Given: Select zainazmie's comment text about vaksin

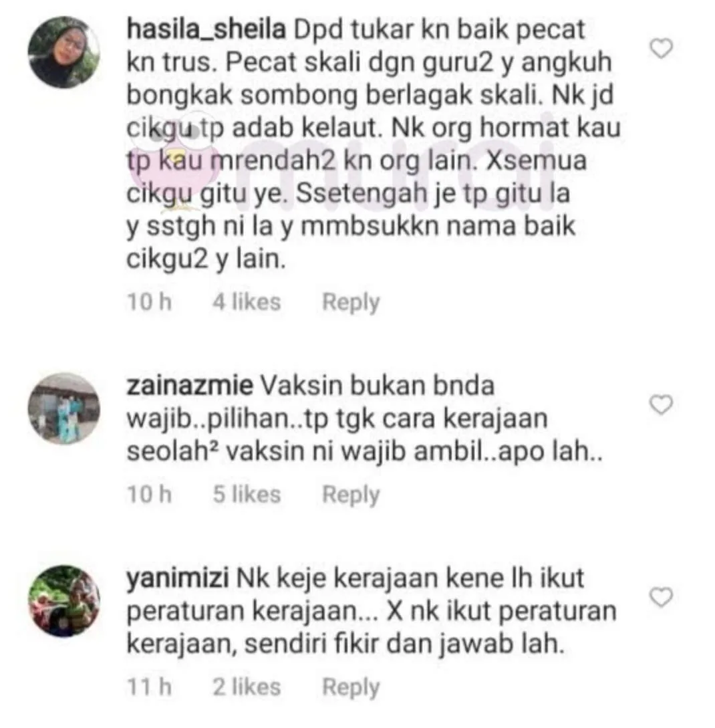Looking at the screenshot, I should (365, 418).
